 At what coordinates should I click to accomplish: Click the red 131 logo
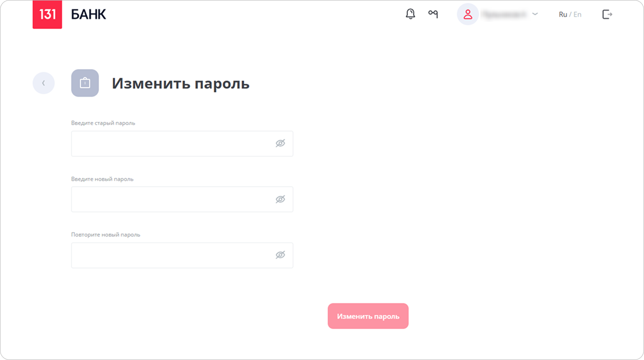pyautogui.click(x=47, y=14)
